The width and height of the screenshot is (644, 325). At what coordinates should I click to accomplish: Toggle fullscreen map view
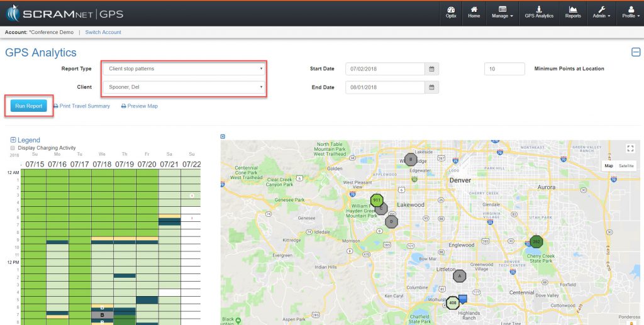[x=630, y=148]
